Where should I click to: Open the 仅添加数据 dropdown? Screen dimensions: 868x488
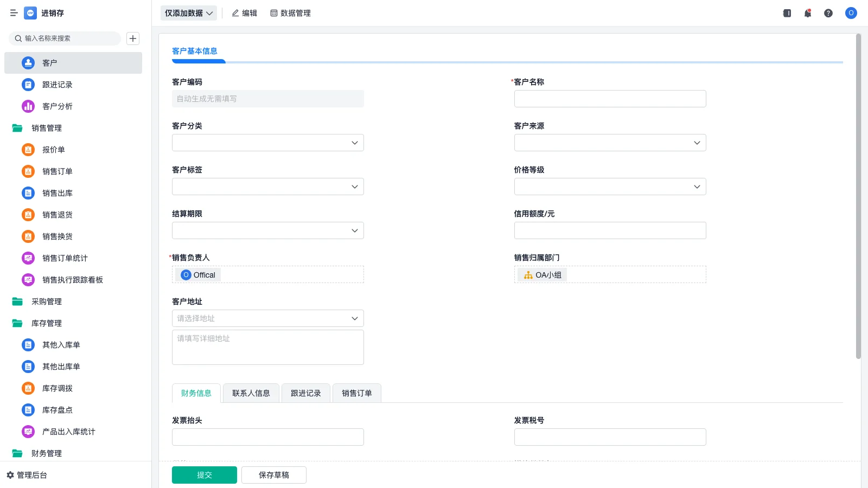pyautogui.click(x=189, y=13)
